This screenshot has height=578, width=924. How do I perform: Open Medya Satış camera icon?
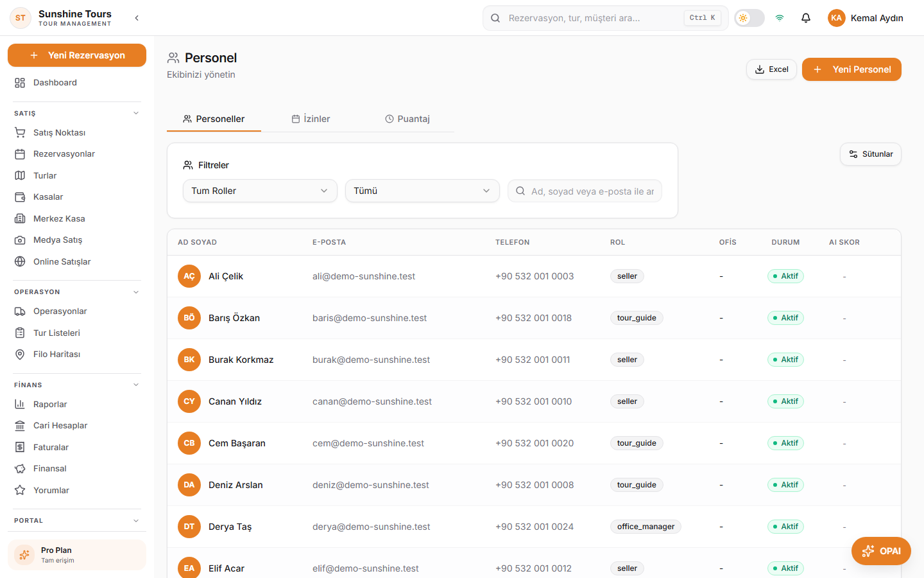pos(20,240)
